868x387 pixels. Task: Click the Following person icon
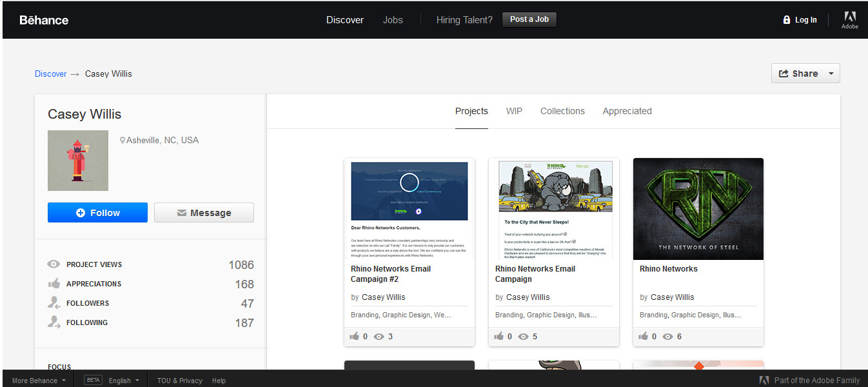tap(54, 322)
